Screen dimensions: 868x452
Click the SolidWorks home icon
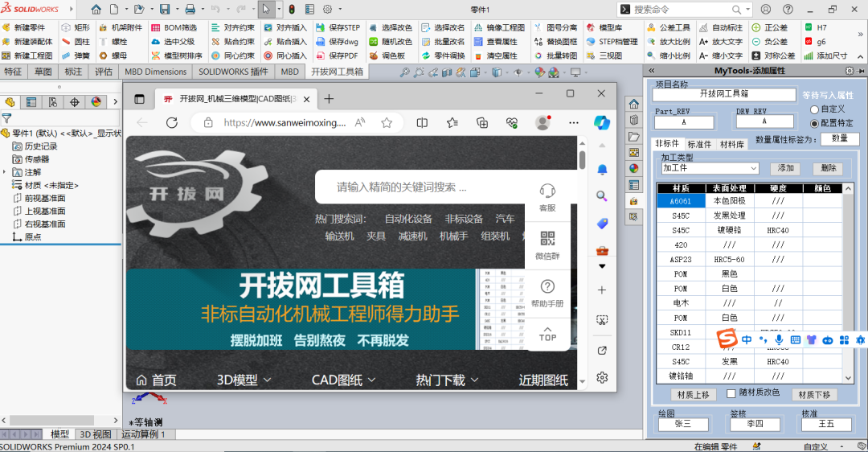click(96, 10)
